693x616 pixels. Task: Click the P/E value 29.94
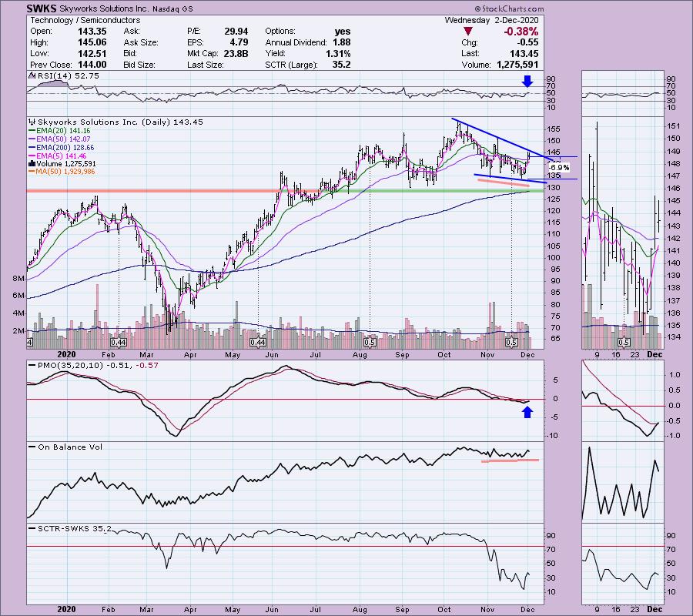[x=236, y=32]
